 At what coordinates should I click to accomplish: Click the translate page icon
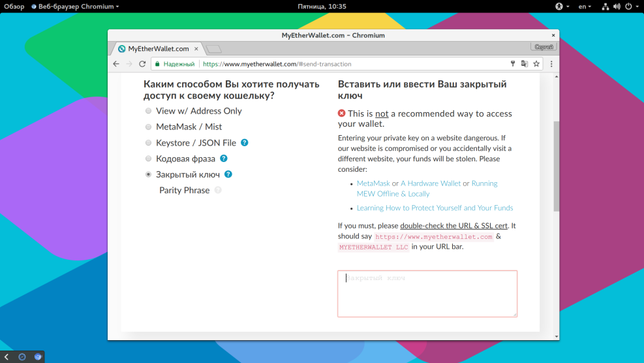(524, 64)
